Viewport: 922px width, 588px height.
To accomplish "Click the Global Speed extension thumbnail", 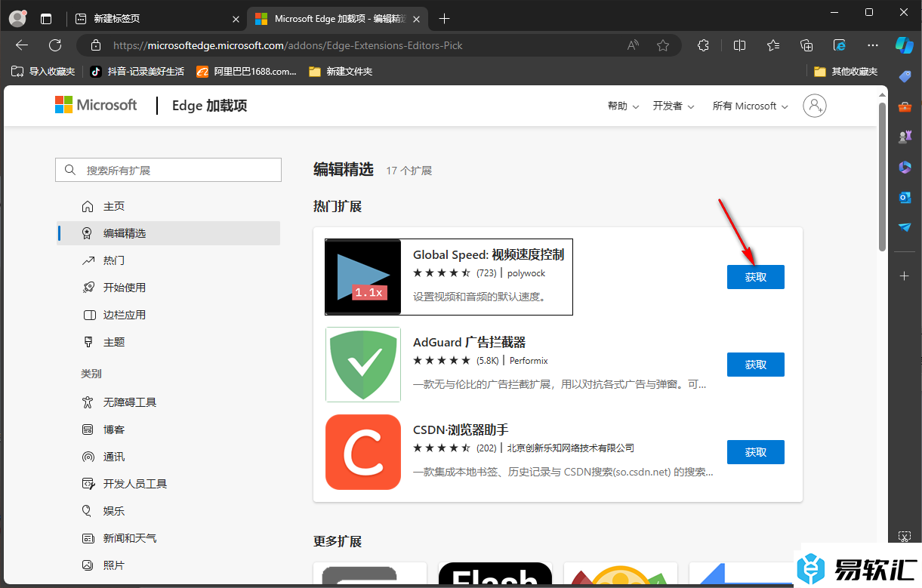I will (x=363, y=277).
